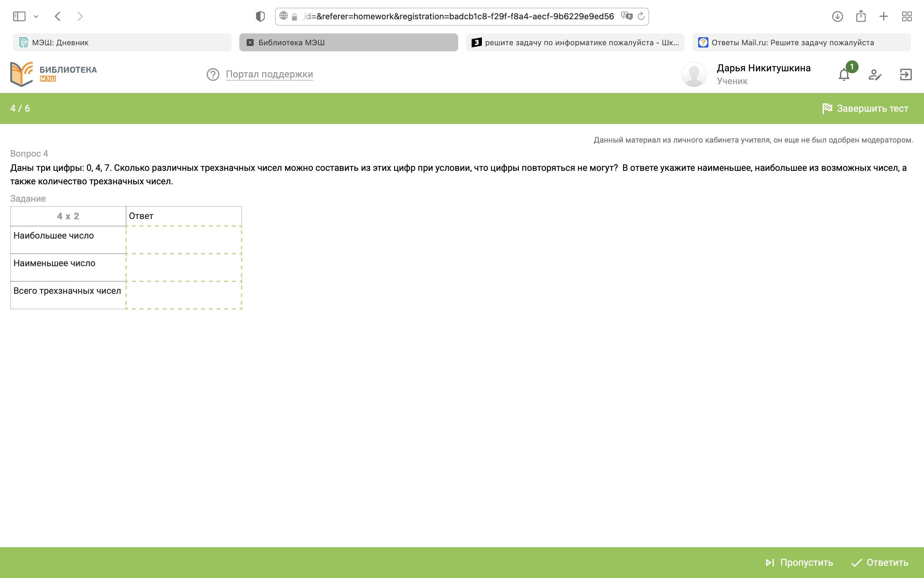The height and width of the screenshot is (578, 924).
Task: Open the privacy shield report icon
Action: coord(260,16)
